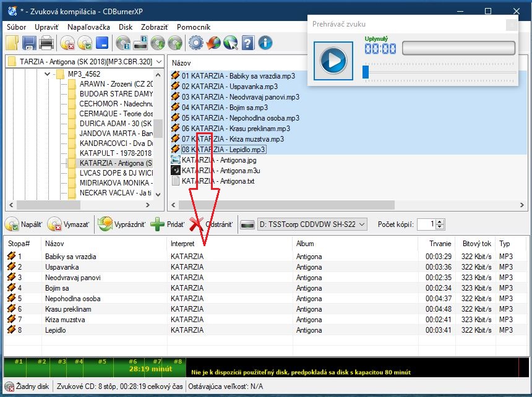The height and width of the screenshot is (397, 532).
Task: Click the blue info About icon
Action: 265,43
